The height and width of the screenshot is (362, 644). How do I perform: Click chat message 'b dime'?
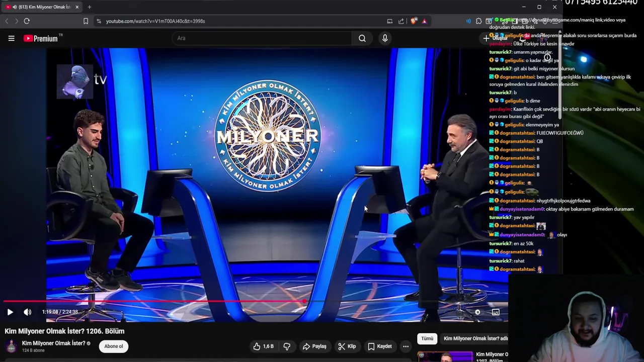tap(533, 101)
